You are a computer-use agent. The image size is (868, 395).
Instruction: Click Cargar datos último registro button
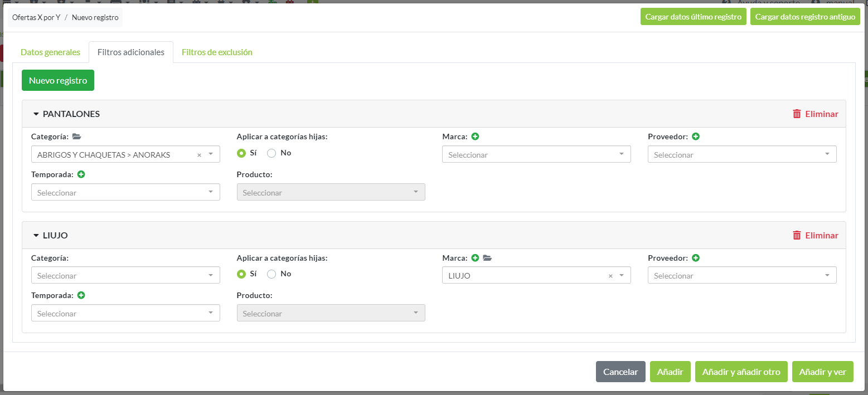point(693,17)
